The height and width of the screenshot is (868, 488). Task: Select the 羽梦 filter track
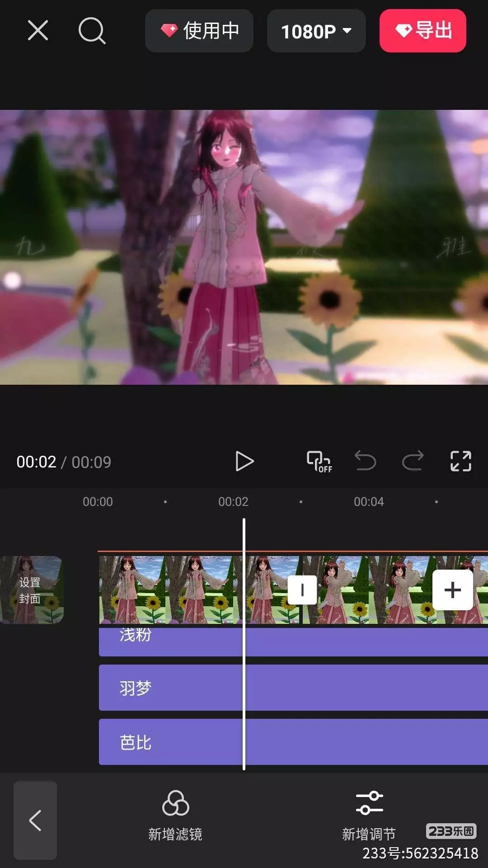click(293, 688)
